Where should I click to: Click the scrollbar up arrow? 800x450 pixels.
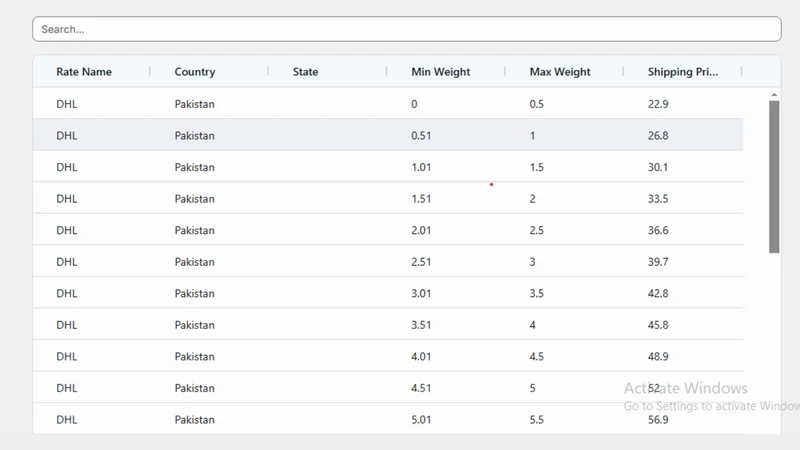point(774,95)
